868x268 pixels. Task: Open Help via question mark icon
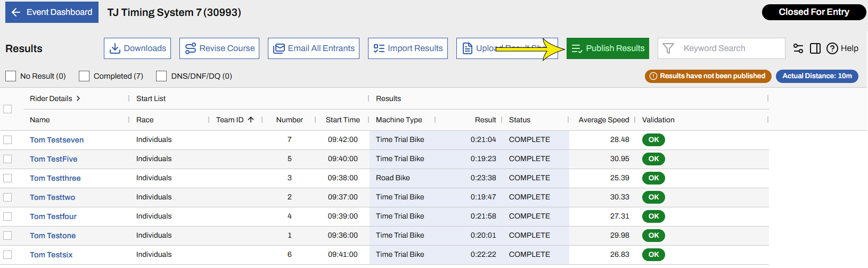point(832,48)
